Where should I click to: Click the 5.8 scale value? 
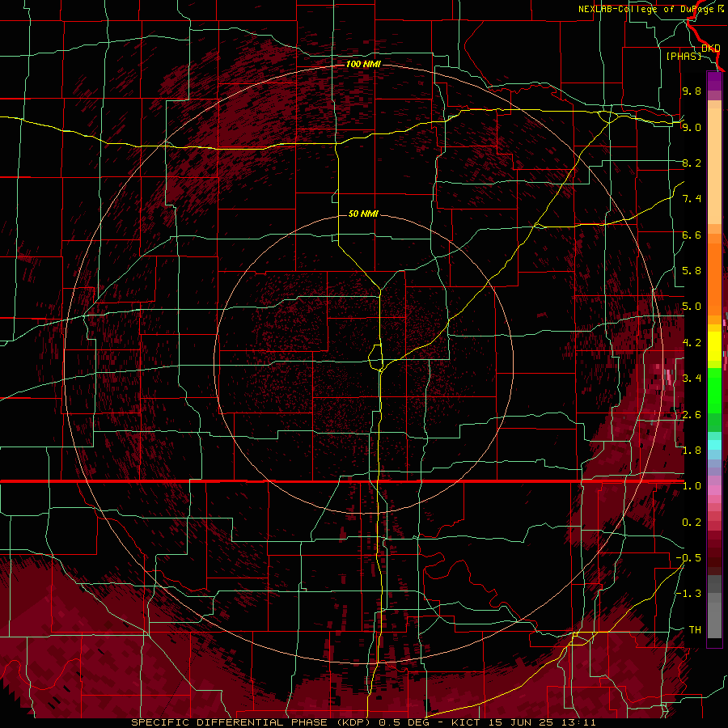pyautogui.click(x=692, y=271)
